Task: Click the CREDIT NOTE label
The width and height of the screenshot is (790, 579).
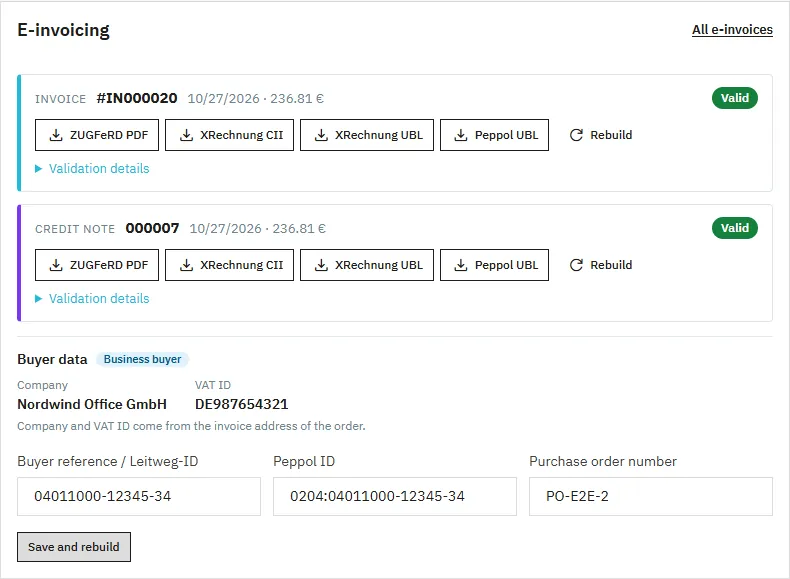Action: pos(75,229)
